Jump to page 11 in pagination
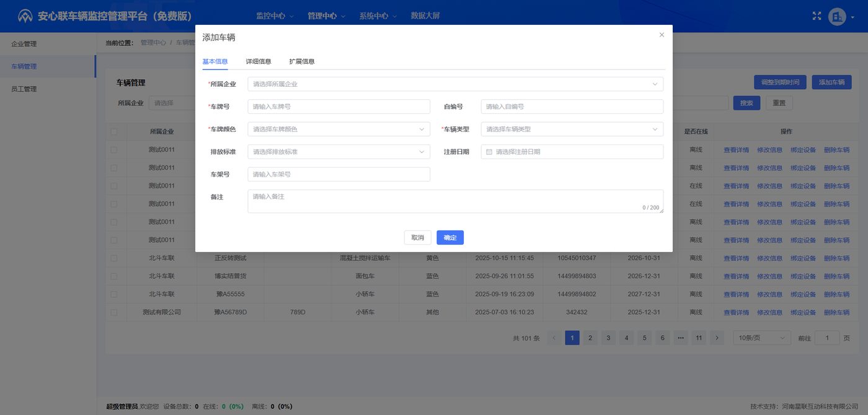The width and height of the screenshot is (868, 415). (699, 338)
